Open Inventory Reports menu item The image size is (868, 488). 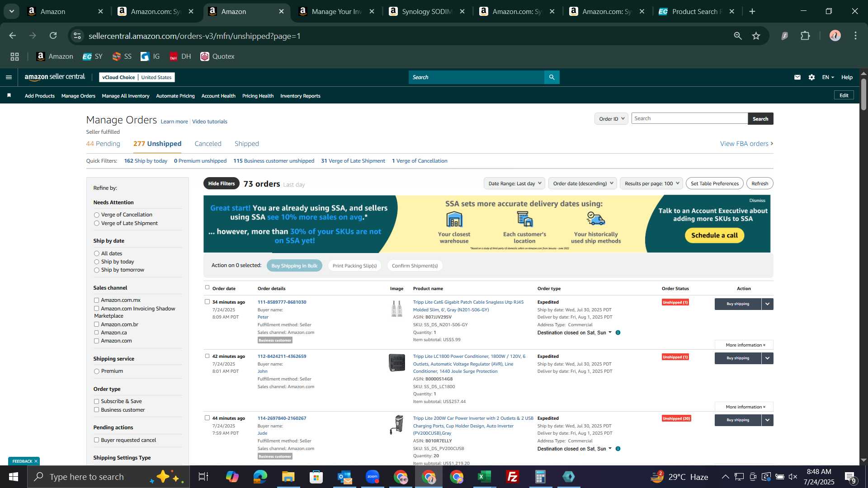[300, 96]
